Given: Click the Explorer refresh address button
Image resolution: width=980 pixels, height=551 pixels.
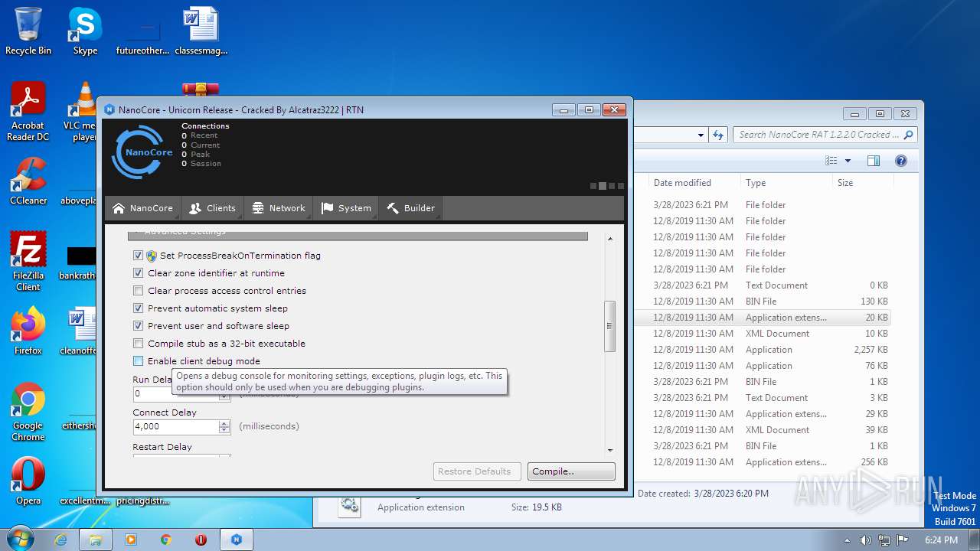Looking at the screenshot, I should pos(718,135).
